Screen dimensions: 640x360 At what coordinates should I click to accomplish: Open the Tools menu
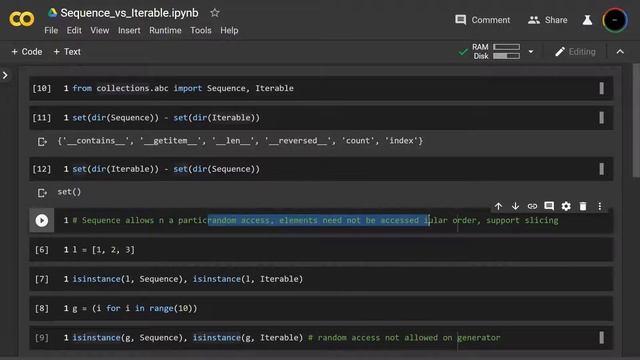(x=201, y=31)
